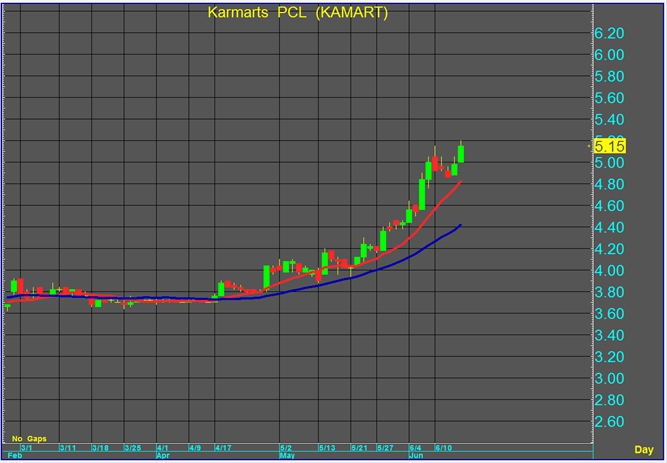Click the 5.60 price axis label
Image resolution: width=667 pixels, height=463 pixels.
609,98
